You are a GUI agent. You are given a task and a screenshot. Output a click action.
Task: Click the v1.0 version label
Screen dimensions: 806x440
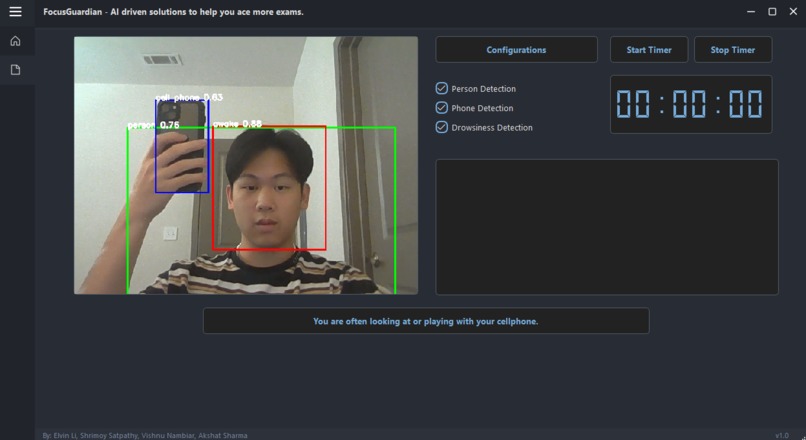click(782, 435)
